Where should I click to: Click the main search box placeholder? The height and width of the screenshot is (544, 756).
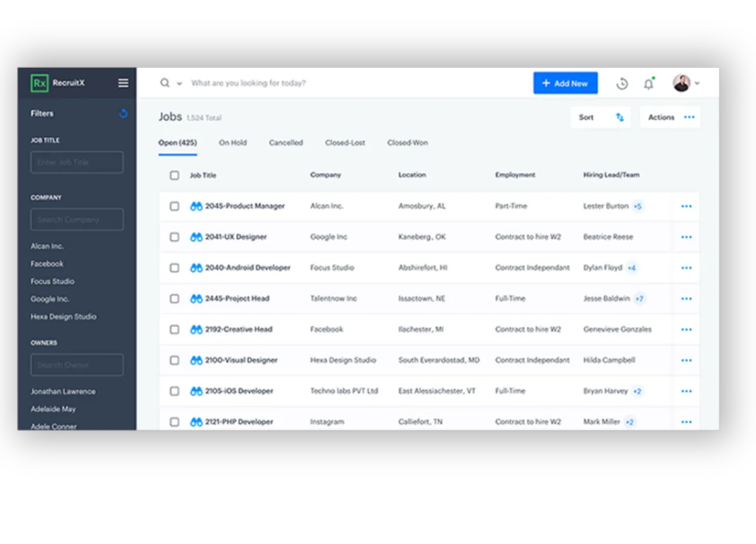[x=248, y=83]
